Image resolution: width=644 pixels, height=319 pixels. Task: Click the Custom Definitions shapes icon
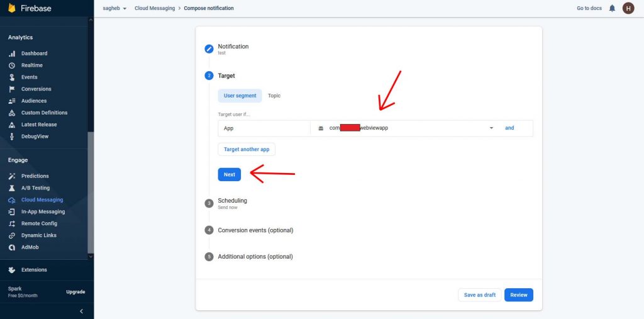[12, 113]
